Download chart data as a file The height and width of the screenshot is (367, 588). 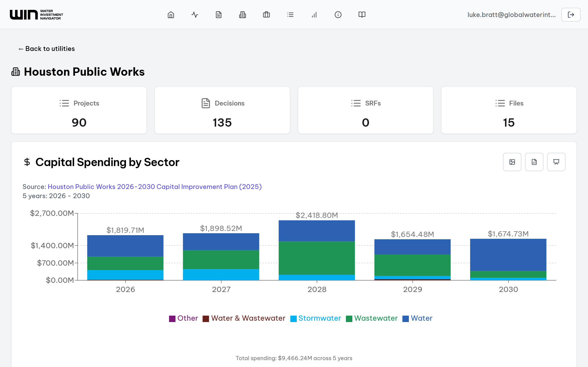(534, 162)
